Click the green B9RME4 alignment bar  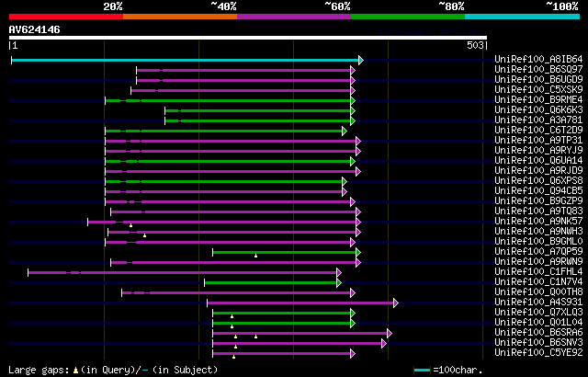[x=228, y=100]
